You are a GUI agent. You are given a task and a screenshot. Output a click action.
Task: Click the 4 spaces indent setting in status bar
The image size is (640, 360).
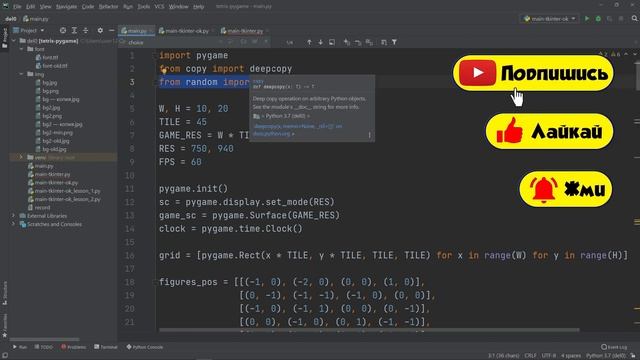(x=571, y=356)
